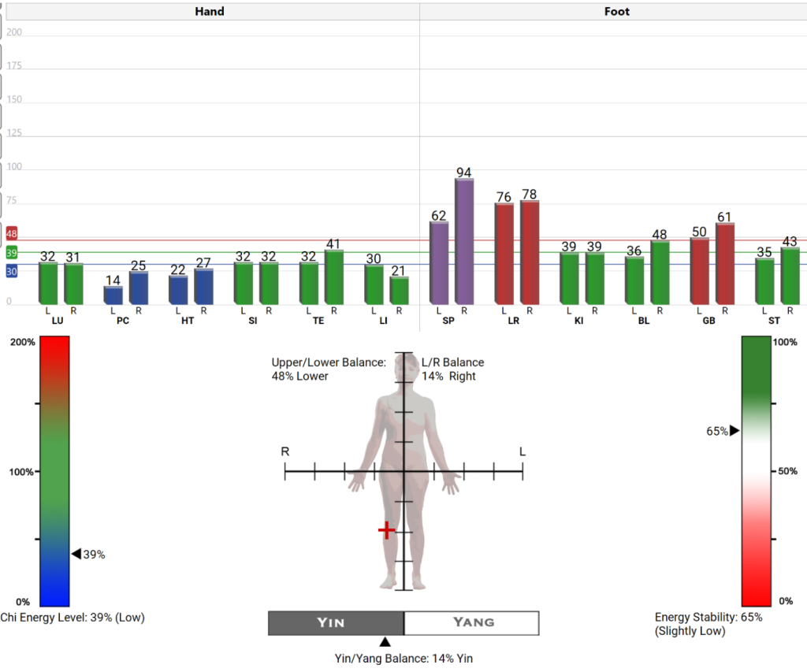Click the BL left bar valued 36
The image size is (807, 672).
pyautogui.click(x=634, y=280)
